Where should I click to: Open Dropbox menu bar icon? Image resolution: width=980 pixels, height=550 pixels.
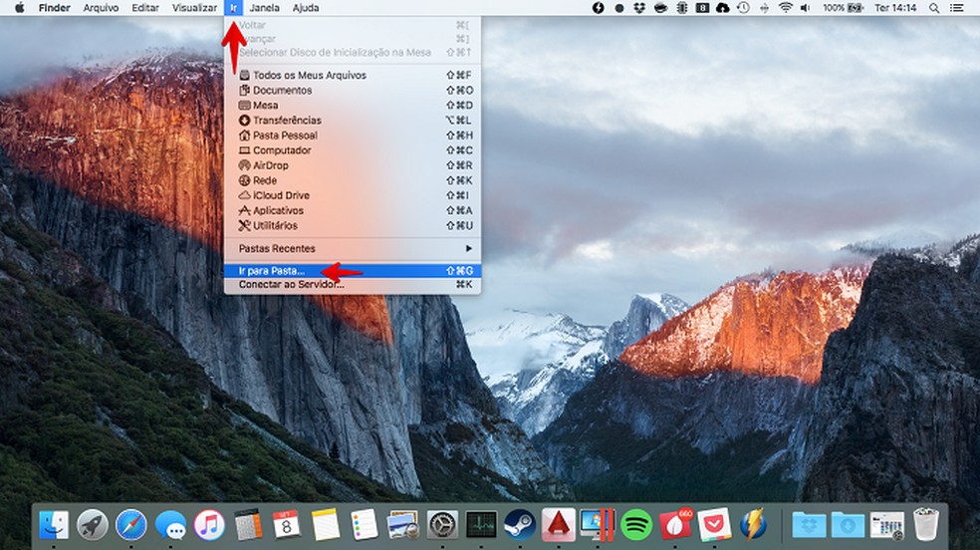[x=638, y=8]
